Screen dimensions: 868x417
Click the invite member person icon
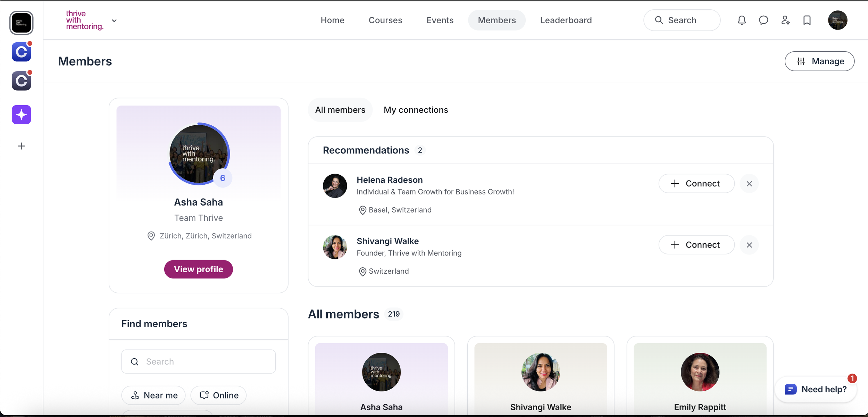pos(785,20)
